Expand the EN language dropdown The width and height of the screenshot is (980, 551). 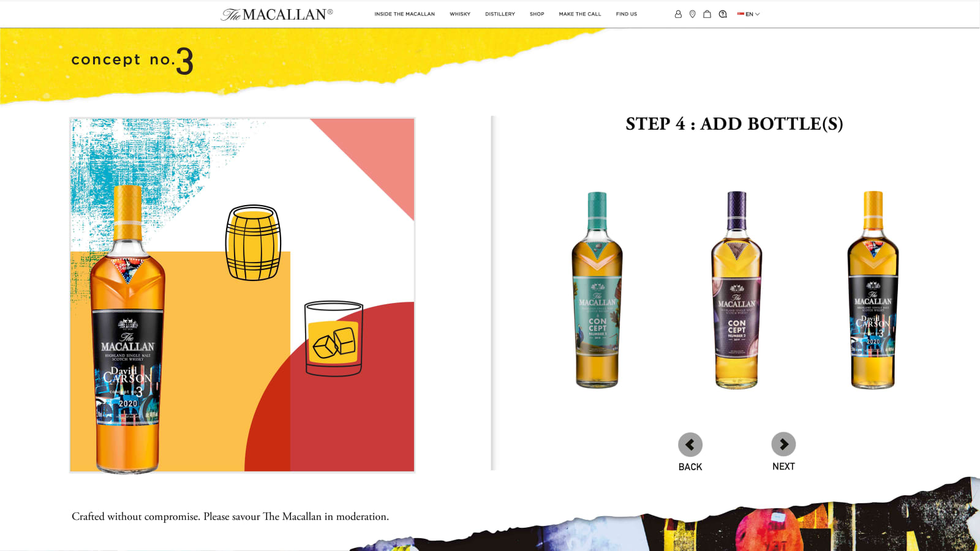[748, 14]
